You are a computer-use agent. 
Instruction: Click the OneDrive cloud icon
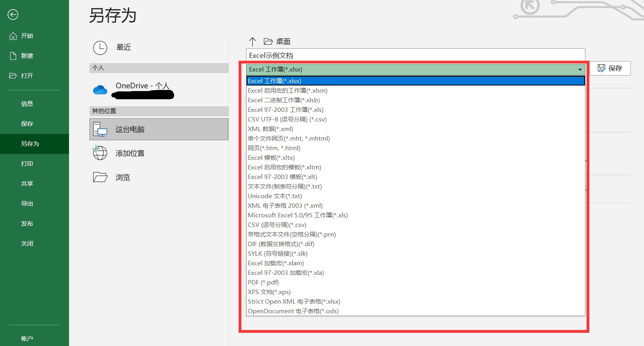tap(100, 90)
